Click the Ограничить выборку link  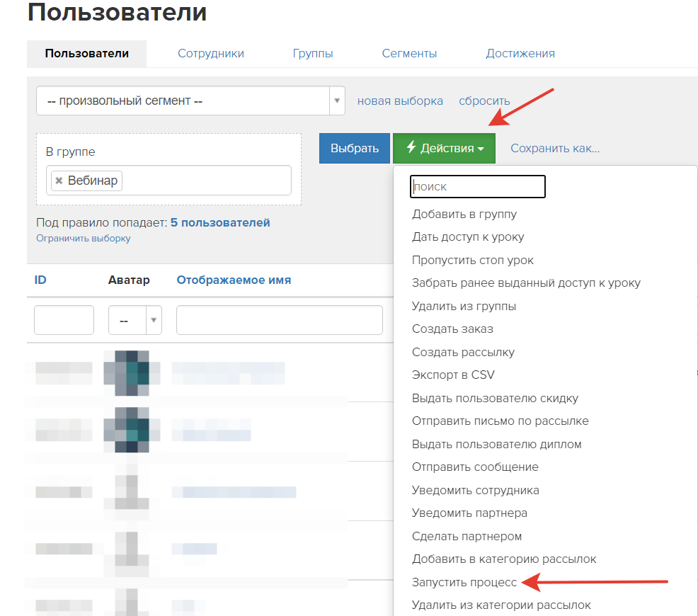[84, 239]
